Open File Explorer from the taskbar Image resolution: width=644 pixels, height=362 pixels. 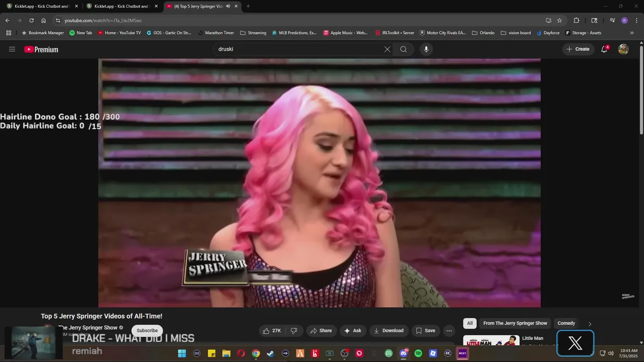(x=226, y=353)
